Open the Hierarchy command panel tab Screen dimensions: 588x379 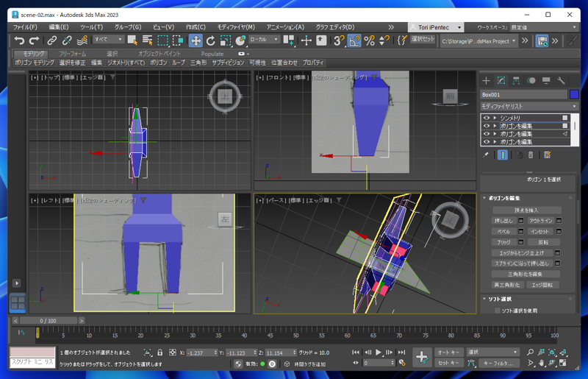516,80
